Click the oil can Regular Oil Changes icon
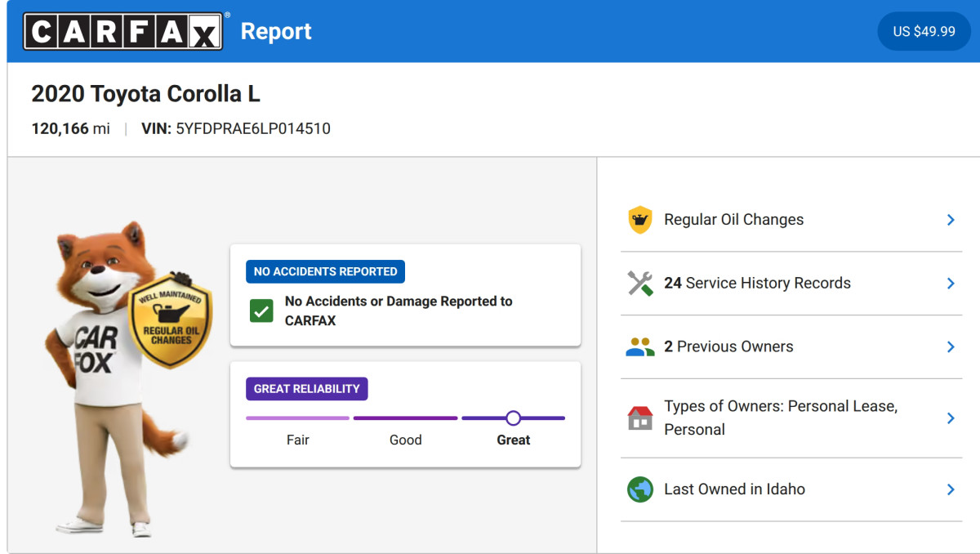This screenshot has width=980, height=554. [x=640, y=220]
